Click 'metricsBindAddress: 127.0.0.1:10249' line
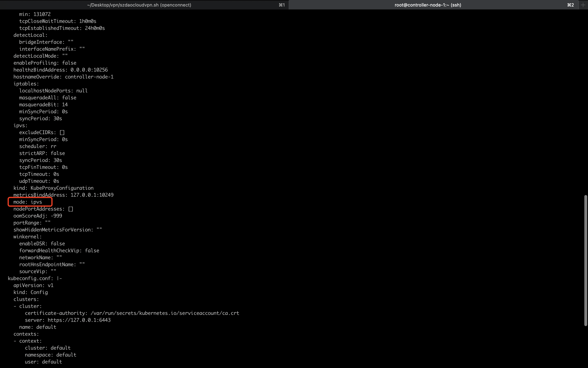 (x=63, y=195)
